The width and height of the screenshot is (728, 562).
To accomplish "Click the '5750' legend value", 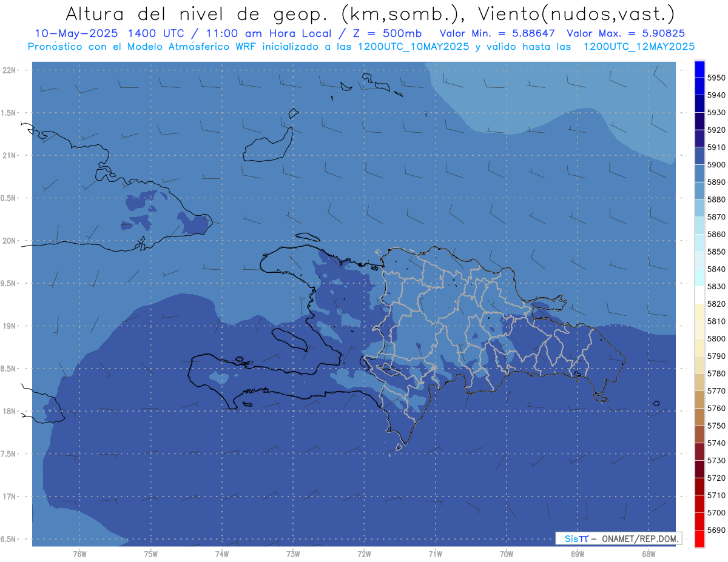I will pyautogui.click(x=716, y=426).
